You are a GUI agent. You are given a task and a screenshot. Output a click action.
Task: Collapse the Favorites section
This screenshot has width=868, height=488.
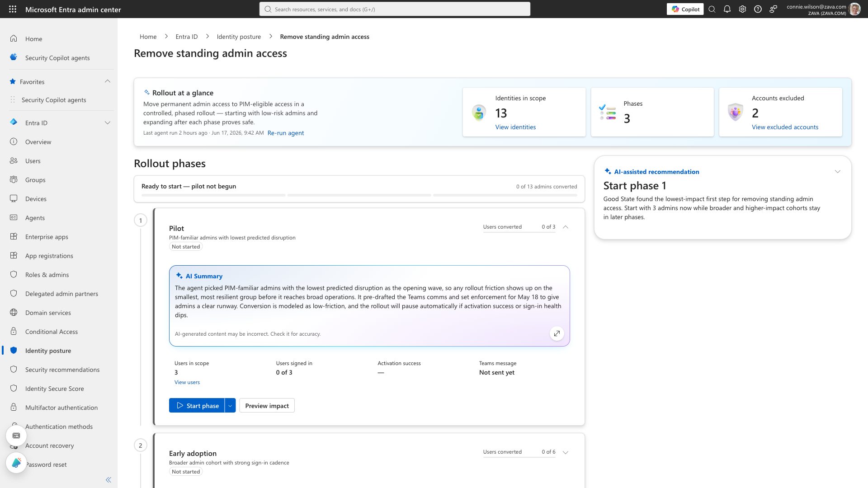tap(107, 81)
